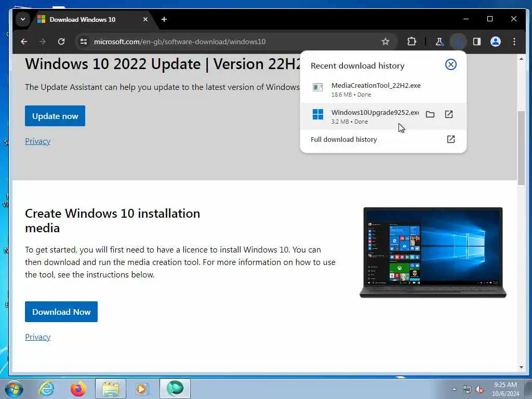Open the Windows Start orb

point(14,389)
